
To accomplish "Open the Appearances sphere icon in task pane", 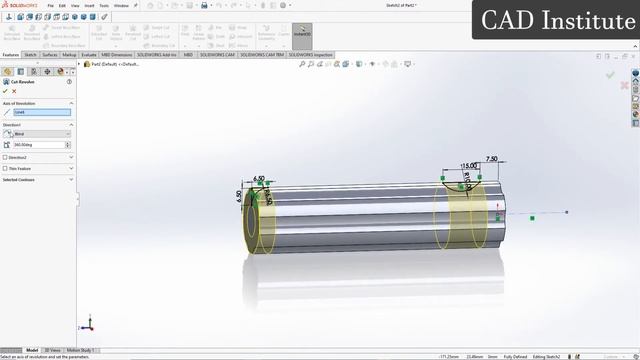I will point(636,115).
